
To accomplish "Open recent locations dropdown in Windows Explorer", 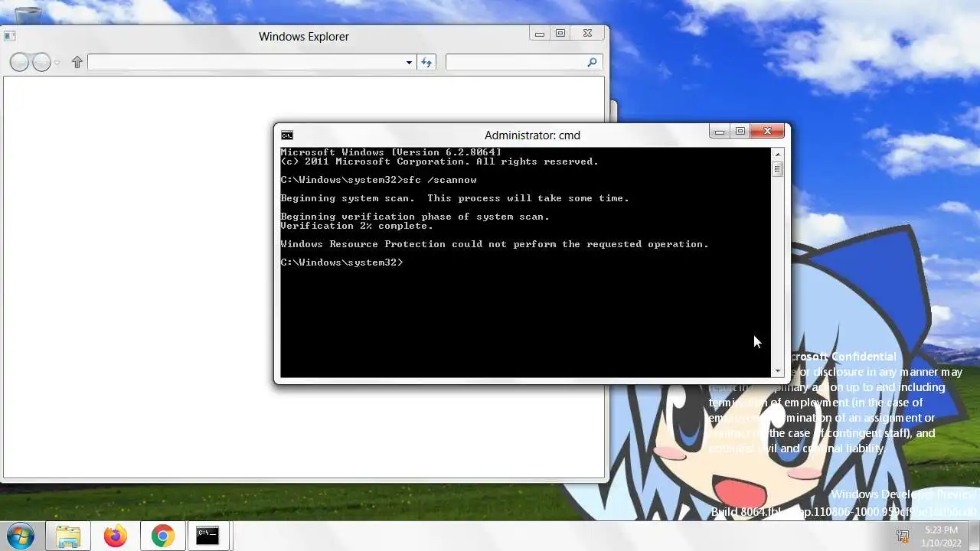I will pos(57,63).
